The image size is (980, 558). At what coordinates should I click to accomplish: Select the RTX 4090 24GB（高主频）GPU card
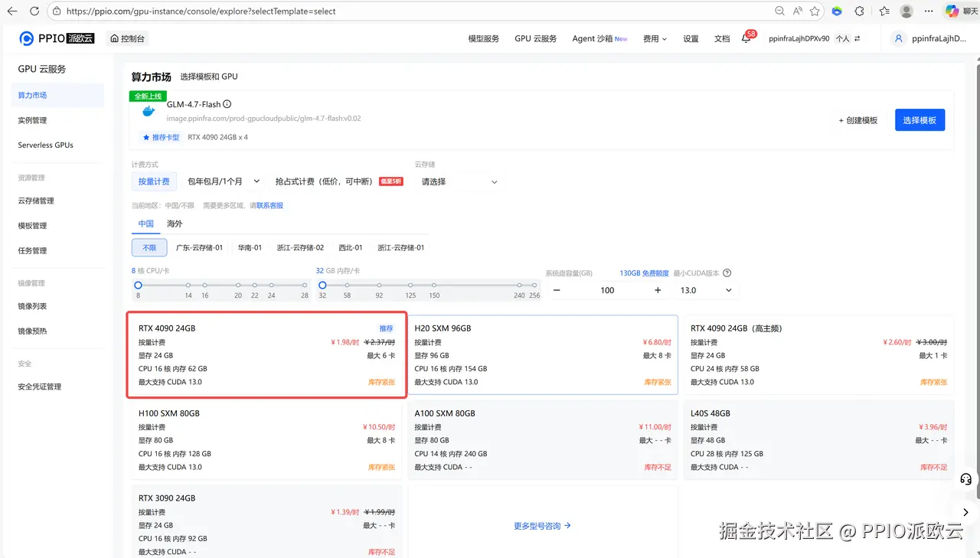pyautogui.click(x=818, y=354)
